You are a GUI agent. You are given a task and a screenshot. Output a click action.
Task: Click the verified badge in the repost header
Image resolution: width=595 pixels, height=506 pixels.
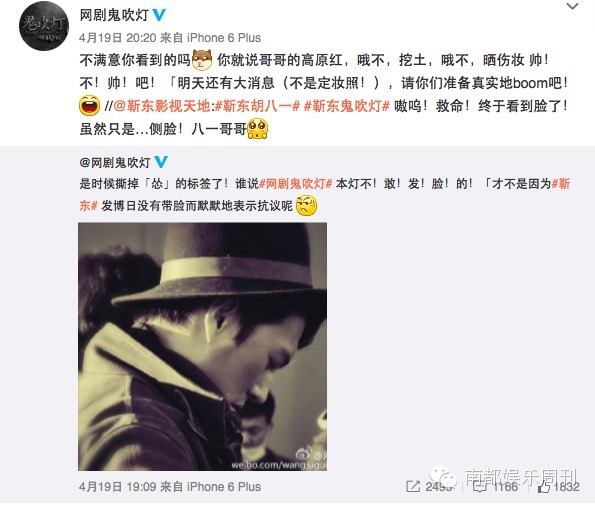[161, 162]
